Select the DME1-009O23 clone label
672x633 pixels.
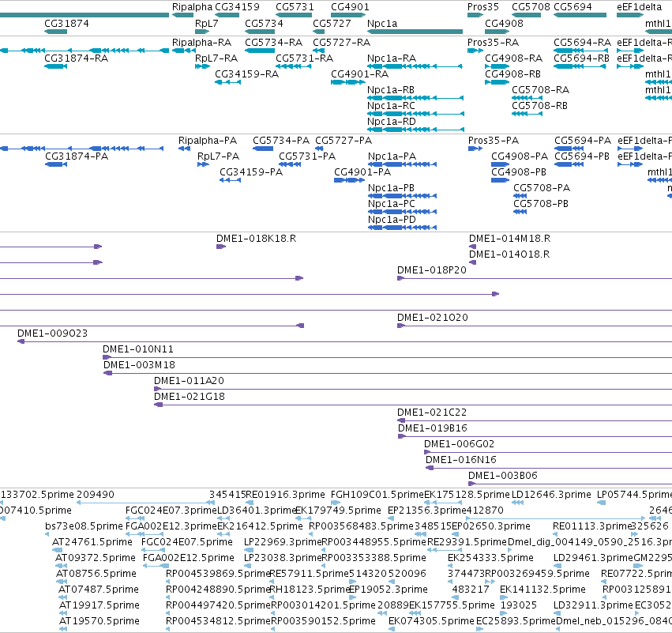coord(52,333)
